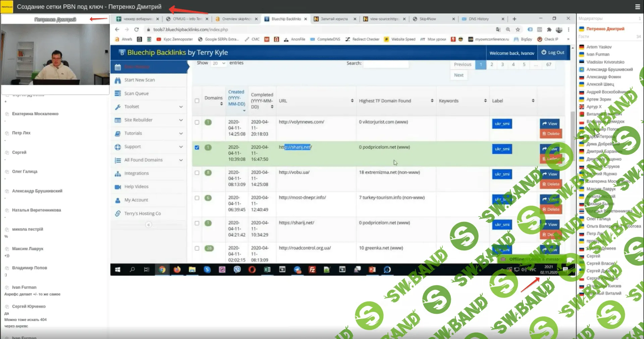644x339 pixels.
Task: Check the box for volynnews.com row
Action: [x=197, y=122]
